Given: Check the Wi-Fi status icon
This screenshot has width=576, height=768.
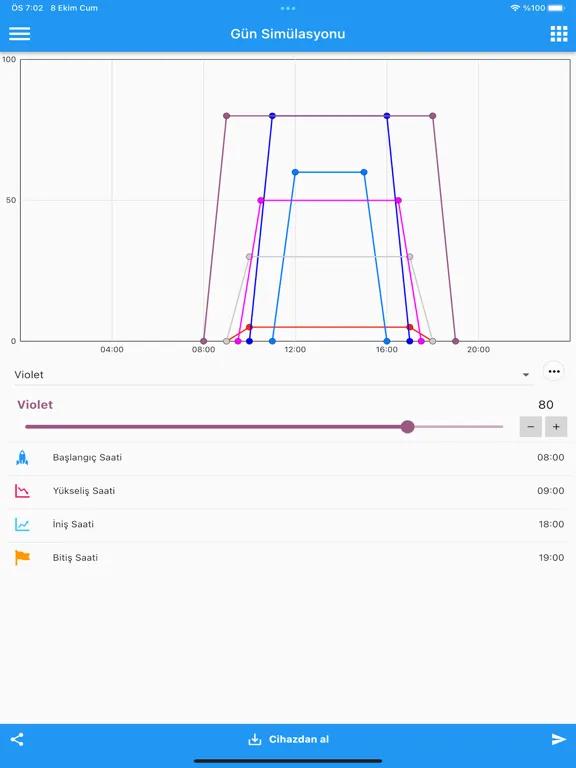Looking at the screenshot, I should (515, 8).
